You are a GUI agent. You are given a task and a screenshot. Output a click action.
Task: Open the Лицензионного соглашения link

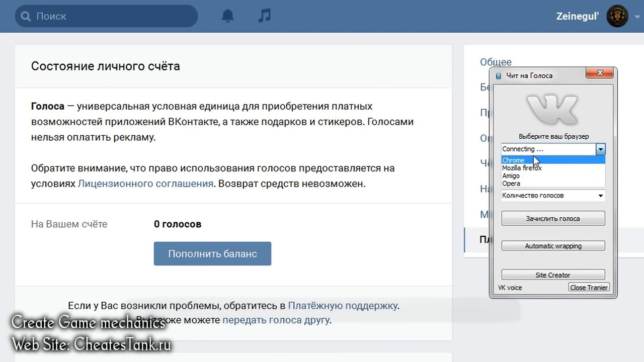tap(145, 184)
